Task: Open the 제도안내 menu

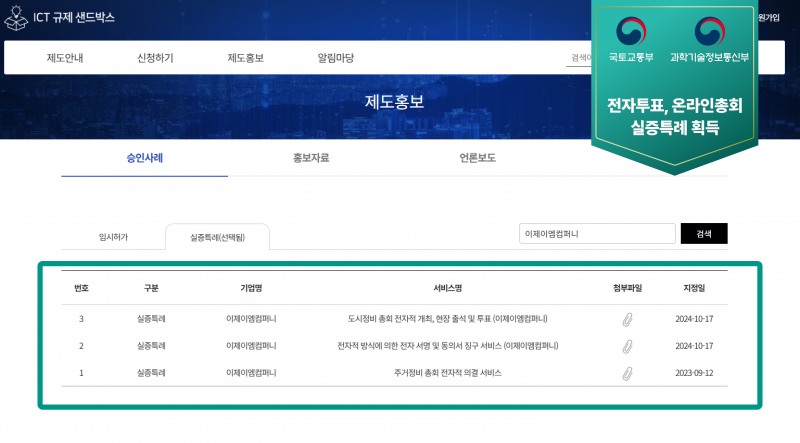Action: point(65,58)
